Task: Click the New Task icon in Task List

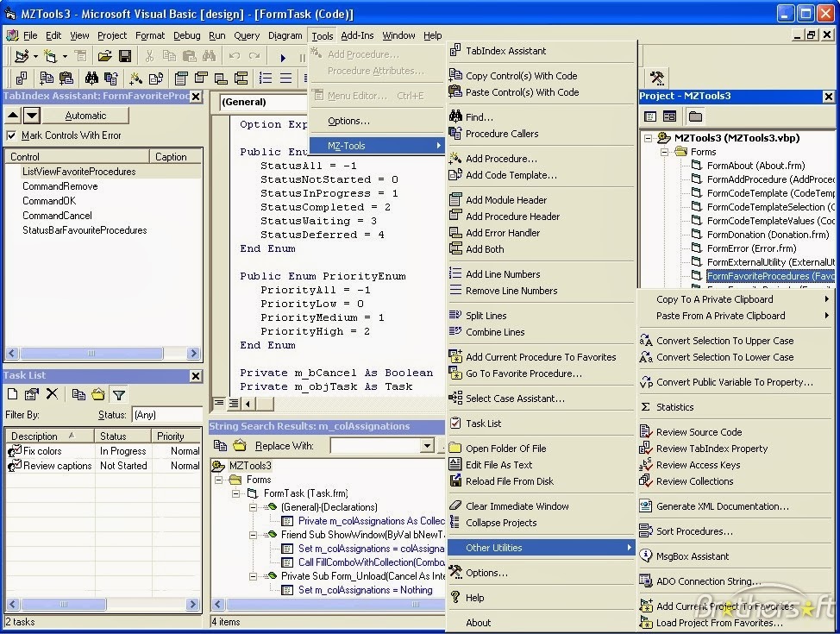Action: click(x=12, y=394)
